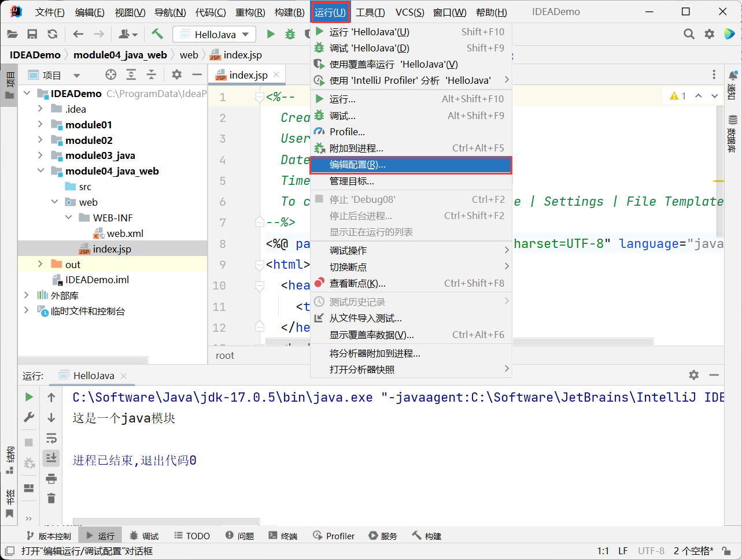Close the HelloJava run tab
The width and height of the screenshot is (742, 560).
tap(124, 376)
